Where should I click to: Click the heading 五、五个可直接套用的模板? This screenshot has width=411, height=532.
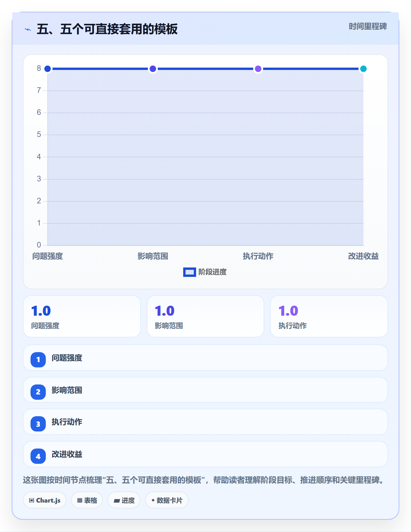point(107,29)
